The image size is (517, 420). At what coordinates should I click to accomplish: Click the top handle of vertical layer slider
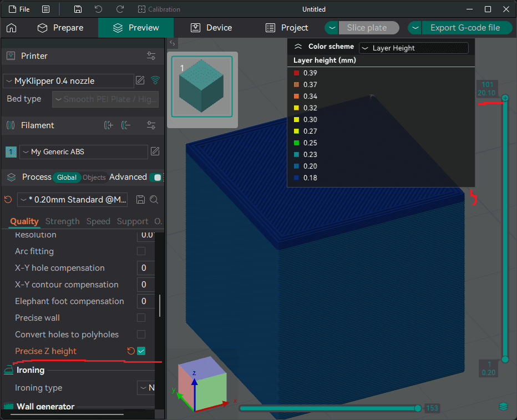505,98
